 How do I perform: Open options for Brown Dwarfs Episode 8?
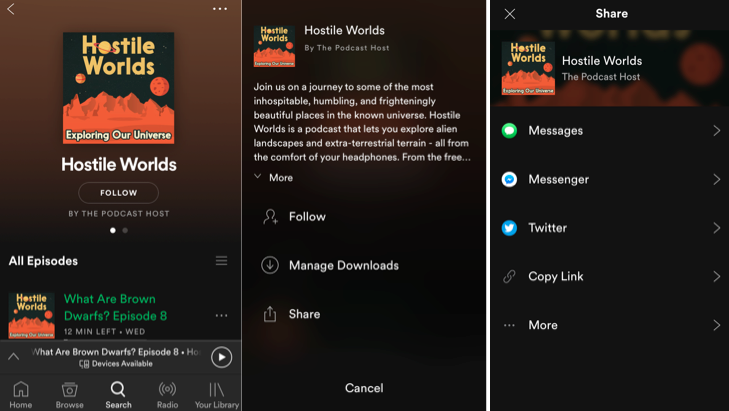click(221, 316)
